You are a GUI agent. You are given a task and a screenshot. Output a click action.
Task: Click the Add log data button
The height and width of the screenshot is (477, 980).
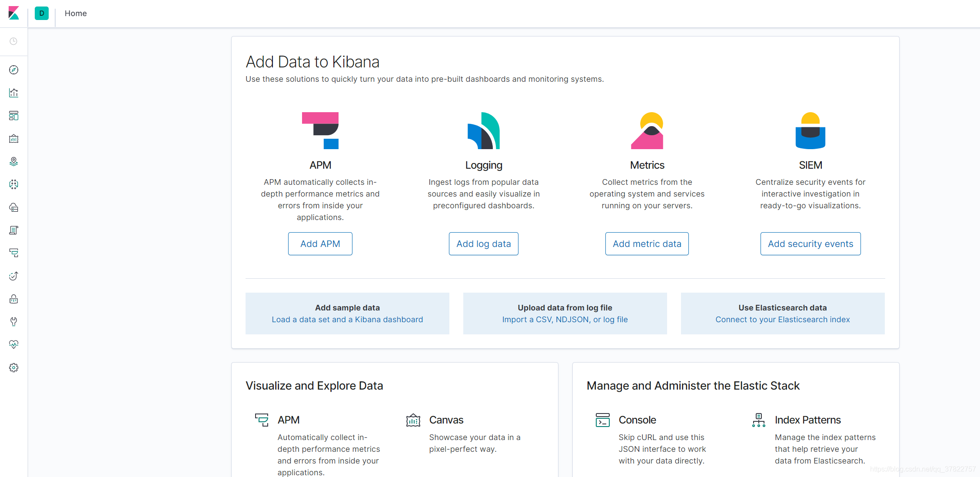[483, 244]
